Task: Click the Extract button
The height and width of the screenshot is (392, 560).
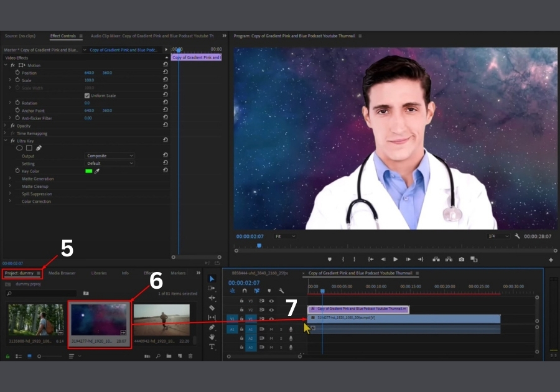Action: [x=449, y=259]
